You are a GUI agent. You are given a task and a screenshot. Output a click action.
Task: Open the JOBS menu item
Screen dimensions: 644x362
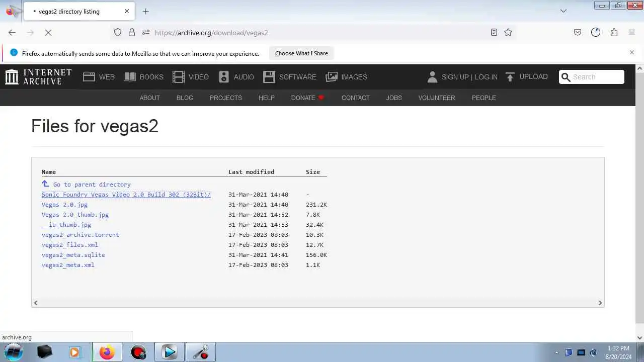point(394,98)
